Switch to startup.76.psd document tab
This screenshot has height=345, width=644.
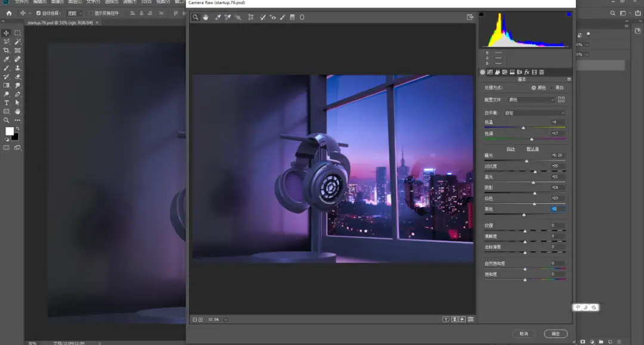pos(60,23)
